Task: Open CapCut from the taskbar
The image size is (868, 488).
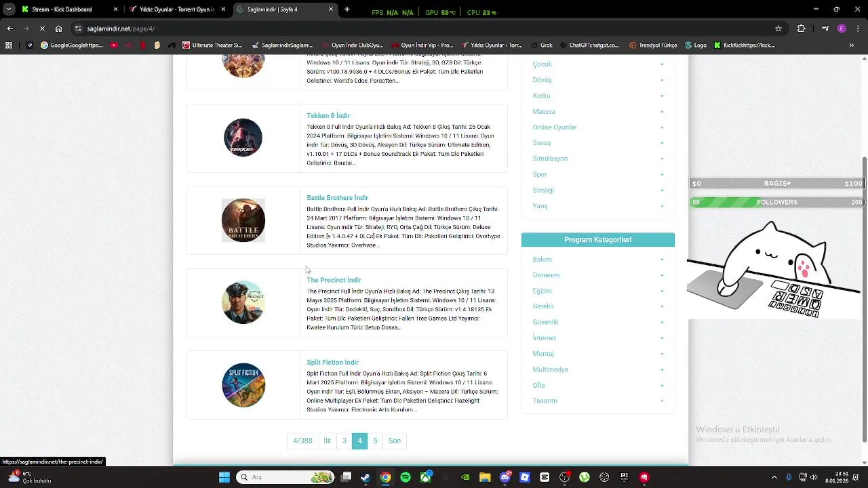Action: coord(545,477)
